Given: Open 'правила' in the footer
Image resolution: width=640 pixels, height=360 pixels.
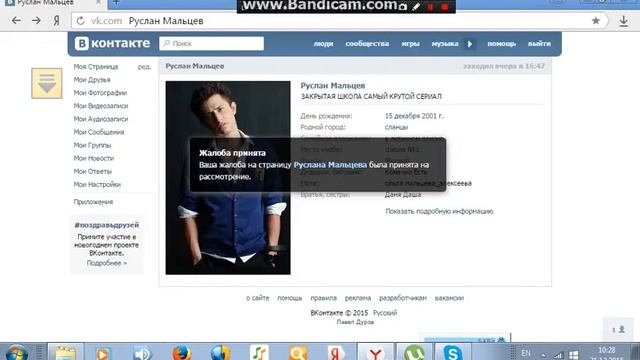Looking at the screenshot, I should (323, 298).
